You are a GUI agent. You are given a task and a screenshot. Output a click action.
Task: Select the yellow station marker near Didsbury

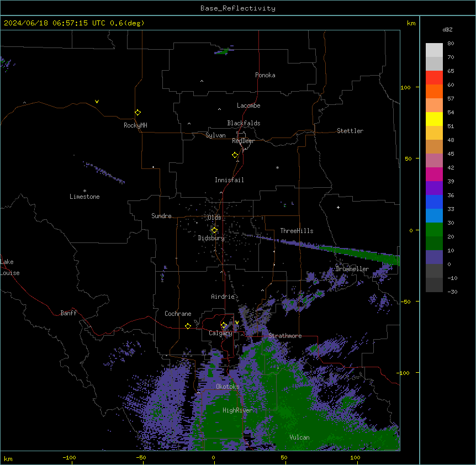[x=214, y=230]
